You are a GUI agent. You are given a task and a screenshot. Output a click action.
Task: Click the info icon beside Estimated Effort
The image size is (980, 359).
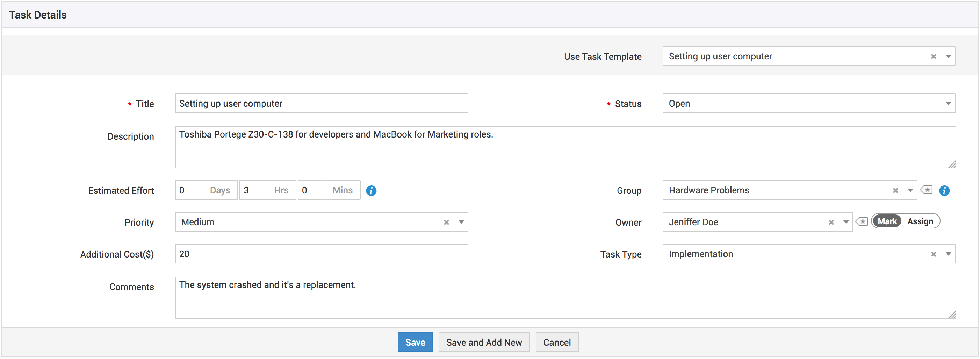pyautogui.click(x=371, y=190)
